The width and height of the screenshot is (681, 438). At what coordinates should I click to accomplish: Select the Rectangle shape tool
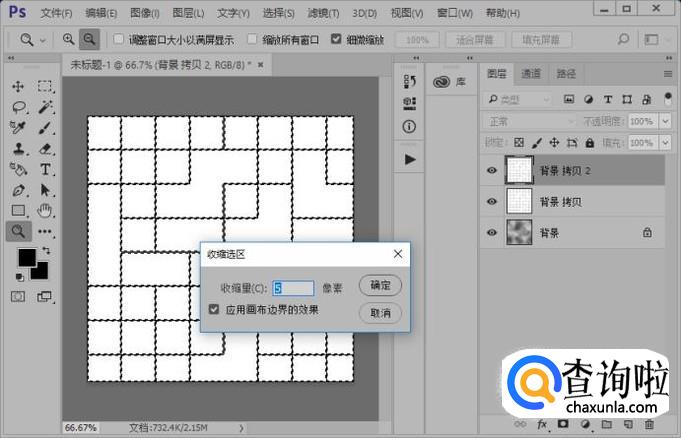point(19,211)
